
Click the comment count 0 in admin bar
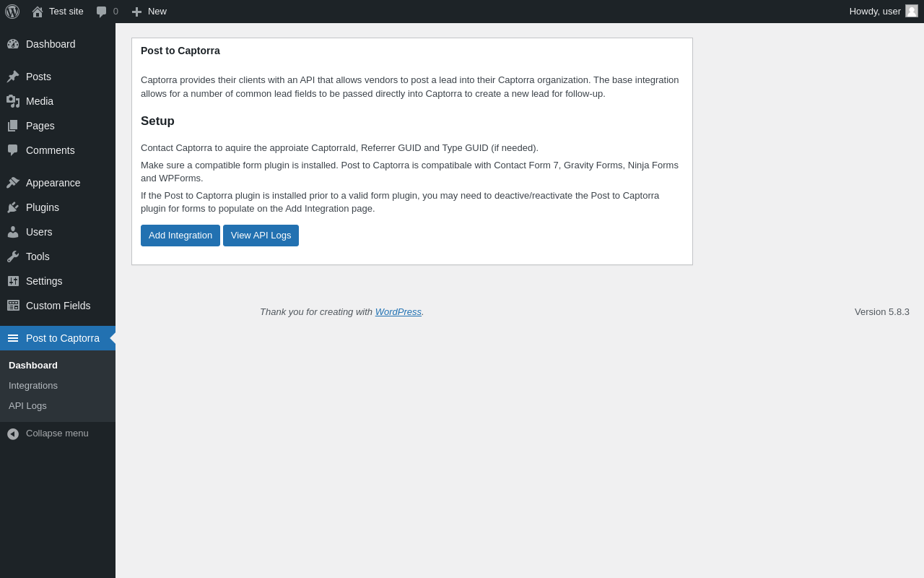(115, 12)
